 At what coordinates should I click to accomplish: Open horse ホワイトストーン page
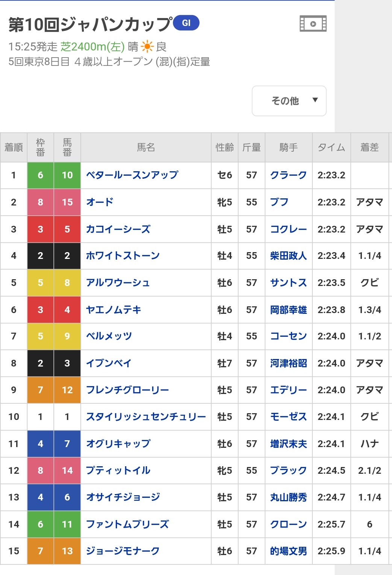123,256
